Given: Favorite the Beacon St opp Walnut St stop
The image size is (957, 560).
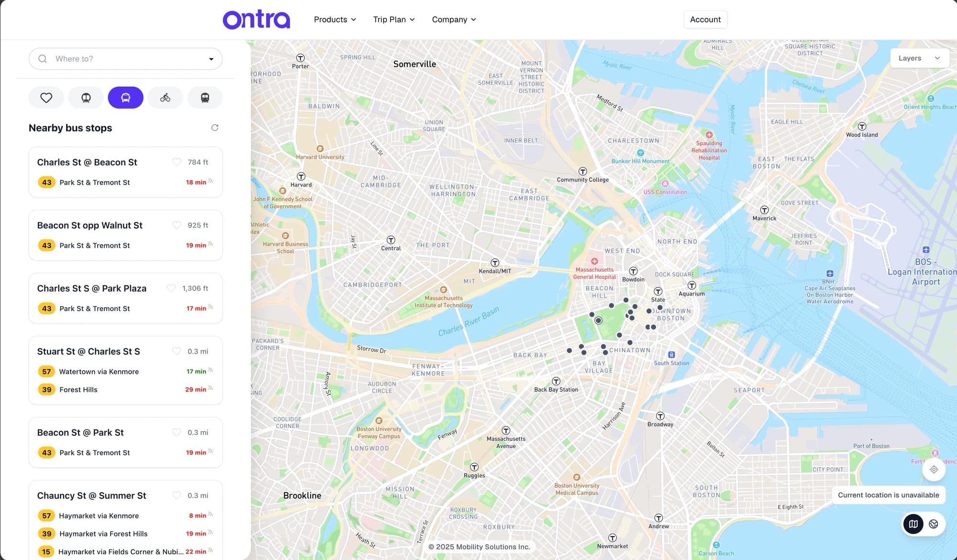Looking at the screenshot, I should pyautogui.click(x=177, y=225).
